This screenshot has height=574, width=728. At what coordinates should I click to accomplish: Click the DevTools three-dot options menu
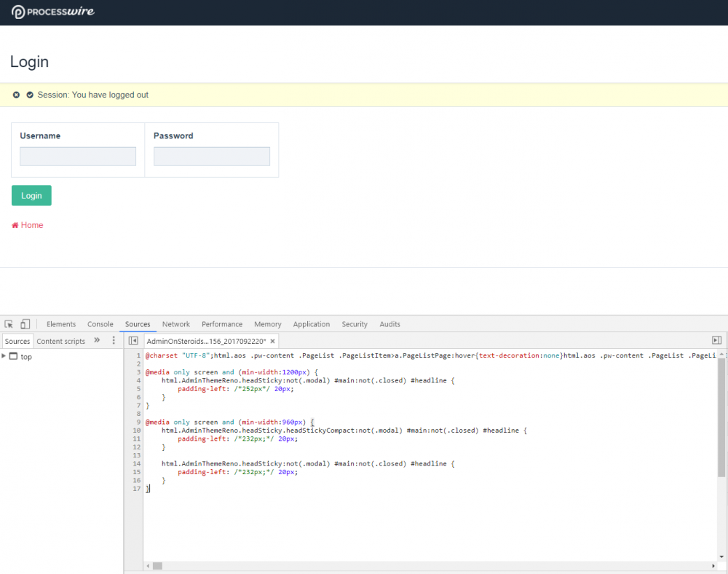(114, 340)
